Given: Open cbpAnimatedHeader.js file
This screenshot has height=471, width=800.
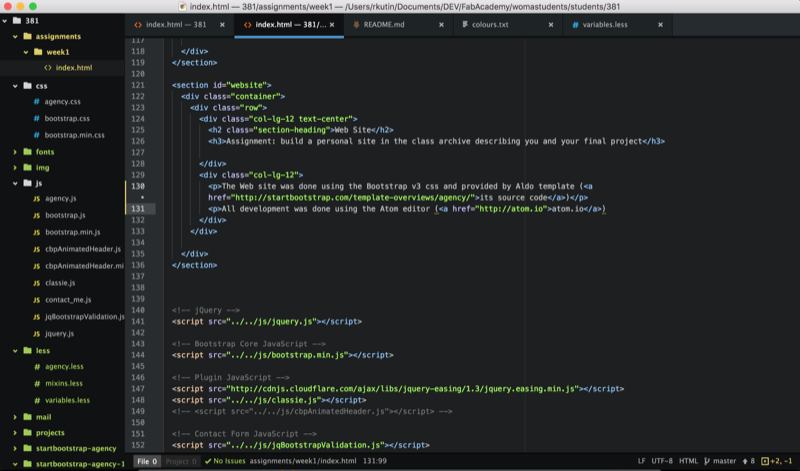Looking at the screenshot, I should coord(83,249).
